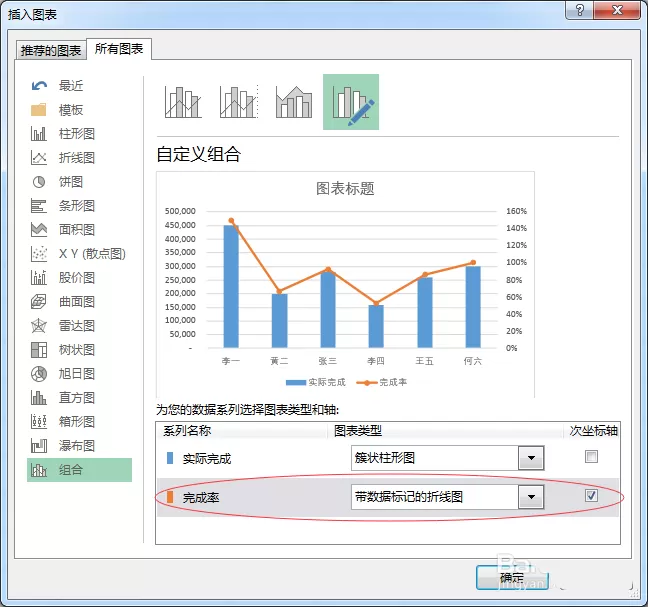Click the 系列名称 column header
The image size is (648, 607).
[x=187, y=431]
